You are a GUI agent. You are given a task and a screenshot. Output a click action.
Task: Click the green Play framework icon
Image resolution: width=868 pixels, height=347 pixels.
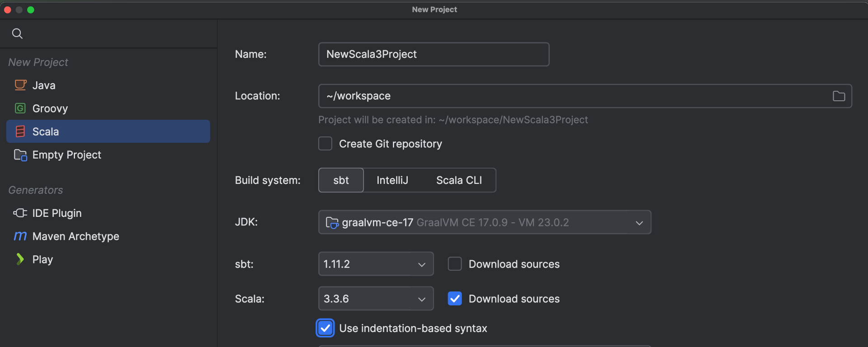20,259
